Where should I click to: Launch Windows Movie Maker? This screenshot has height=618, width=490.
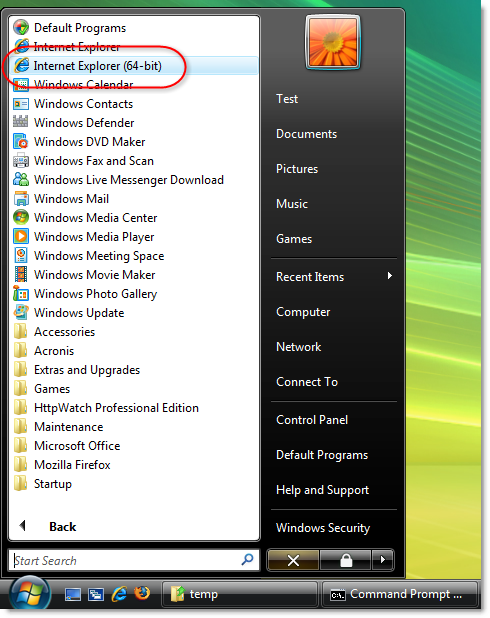pyautogui.click(x=134, y=275)
